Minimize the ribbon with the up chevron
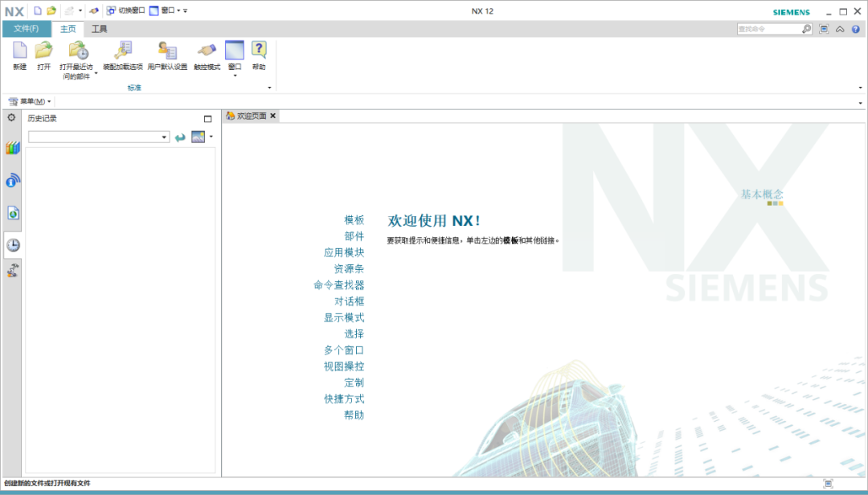This screenshot has width=868, height=495. tap(840, 30)
